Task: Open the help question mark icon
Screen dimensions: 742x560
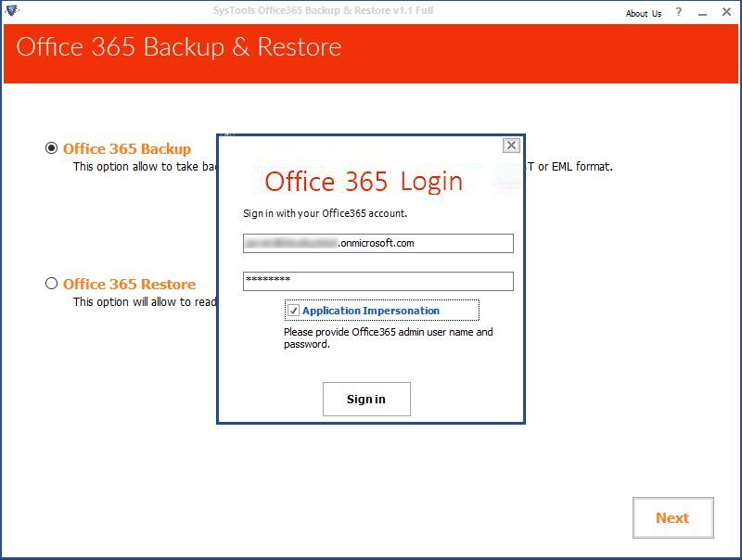Action: pos(679,13)
